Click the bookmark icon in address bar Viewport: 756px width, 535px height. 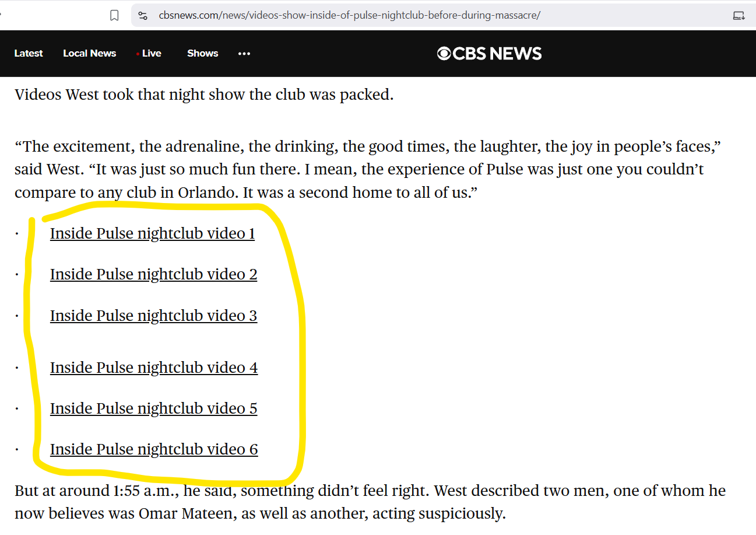[115, 15]
